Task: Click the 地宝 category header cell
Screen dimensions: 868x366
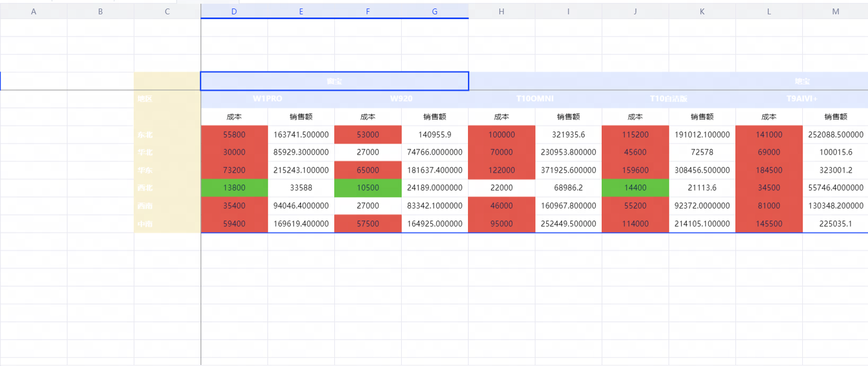Action: pos(802,81)
